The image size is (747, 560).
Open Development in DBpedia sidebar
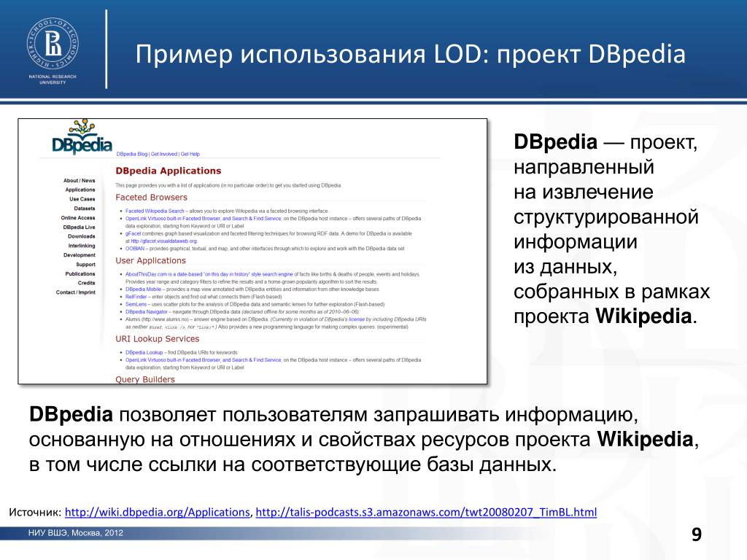(80, 254)
